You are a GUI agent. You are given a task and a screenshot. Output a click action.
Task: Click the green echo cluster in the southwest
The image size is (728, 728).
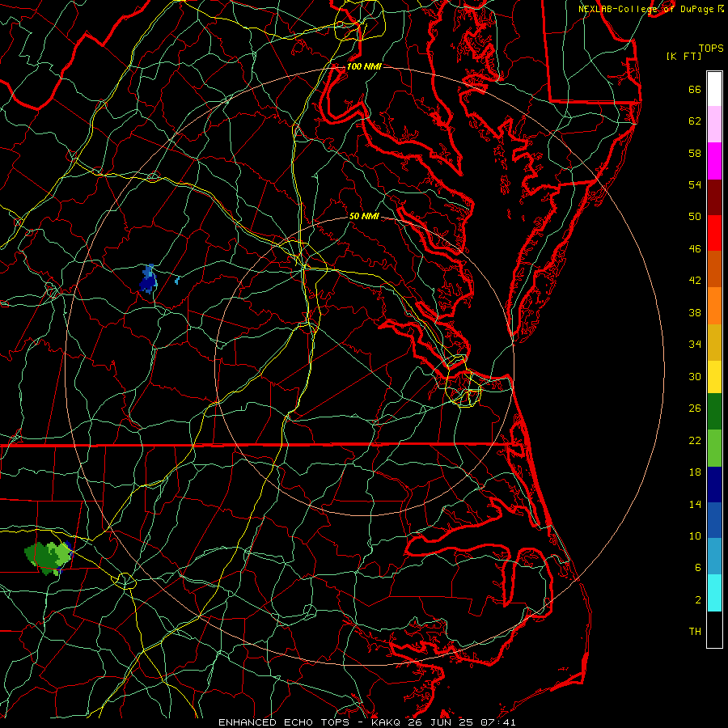pos(48,557)
